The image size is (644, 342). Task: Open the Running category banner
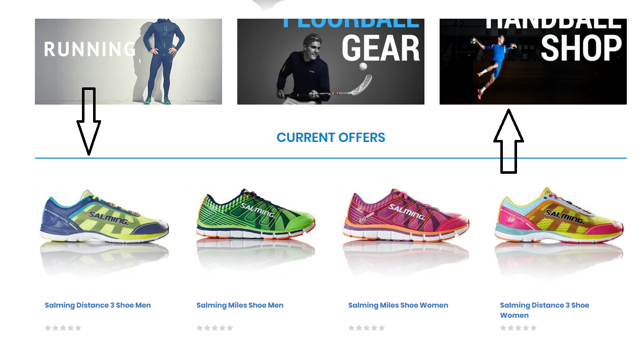pyautogui.click(x=128, y=62)
